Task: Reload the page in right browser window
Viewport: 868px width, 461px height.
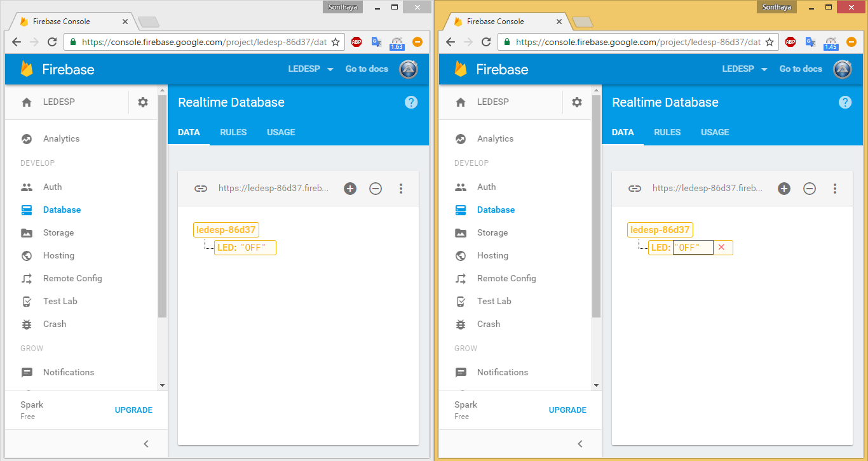Action: point(486,42)
